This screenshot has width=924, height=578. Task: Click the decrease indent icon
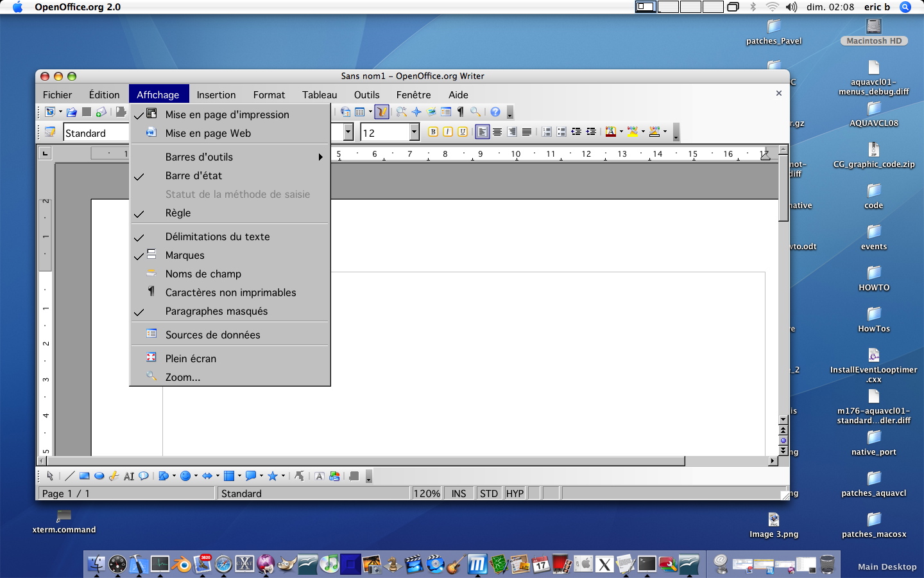[x=576, y=132]
